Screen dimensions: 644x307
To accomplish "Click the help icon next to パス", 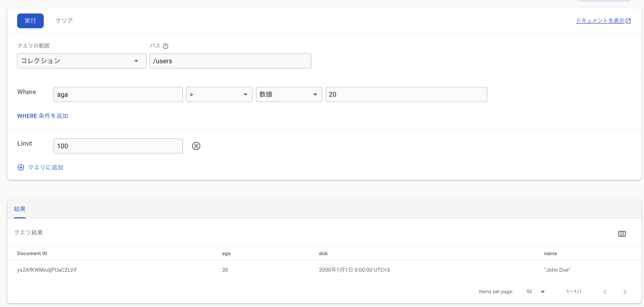I will [x=166, y=46].
